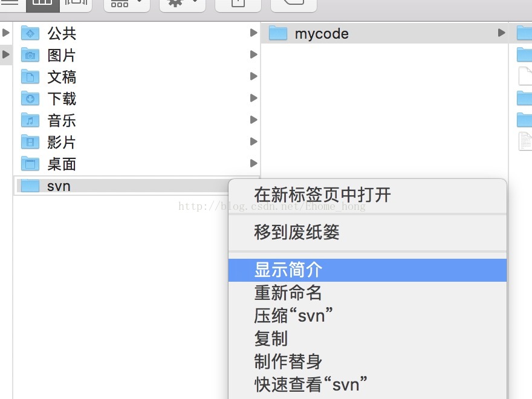
Task: Click the mycode folder icon
Action: pyautogui.click(x=278, y=33)
